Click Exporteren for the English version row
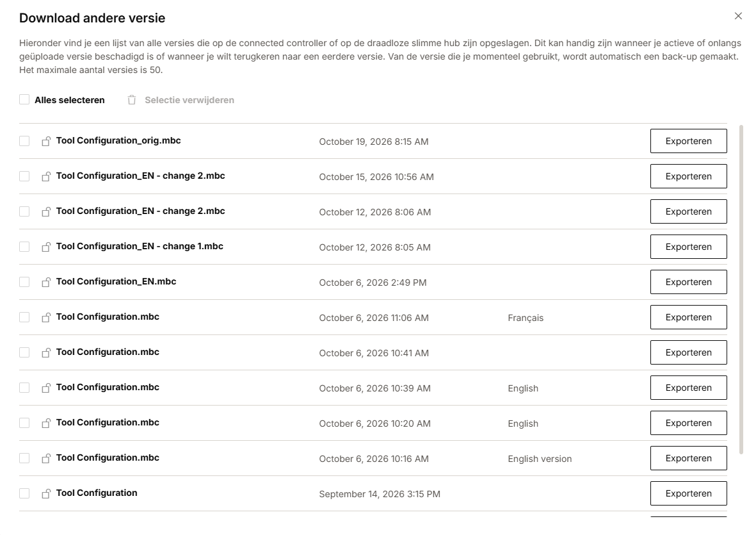The image size is (756, 535). point(689,458)
